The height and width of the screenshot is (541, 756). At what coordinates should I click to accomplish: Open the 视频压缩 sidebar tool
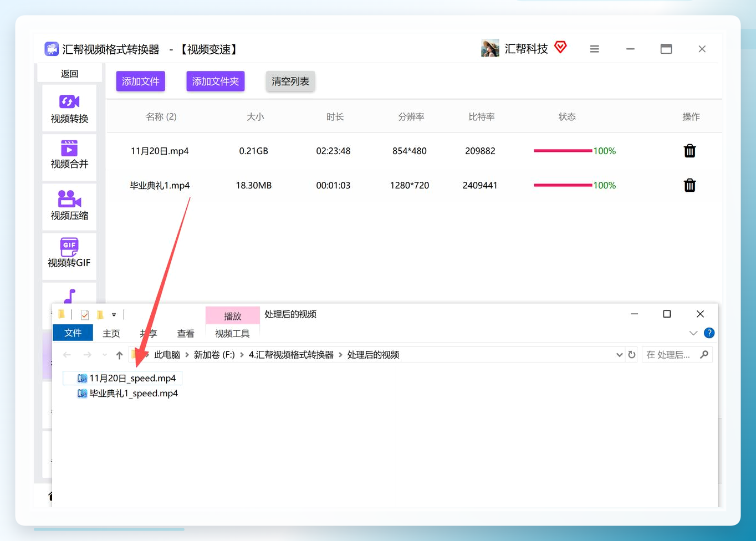click(69, 206)
